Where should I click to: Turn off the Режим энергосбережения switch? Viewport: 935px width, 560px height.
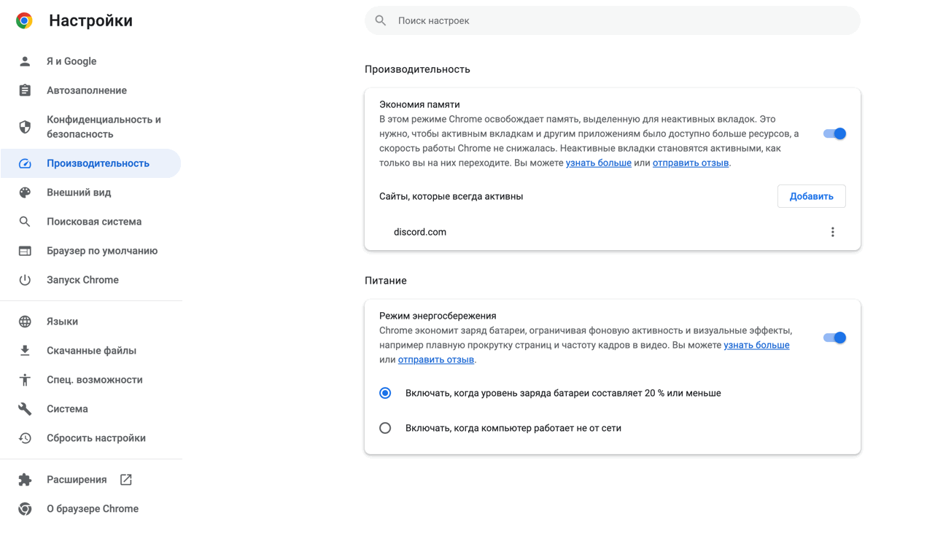(x=834, y=338)
